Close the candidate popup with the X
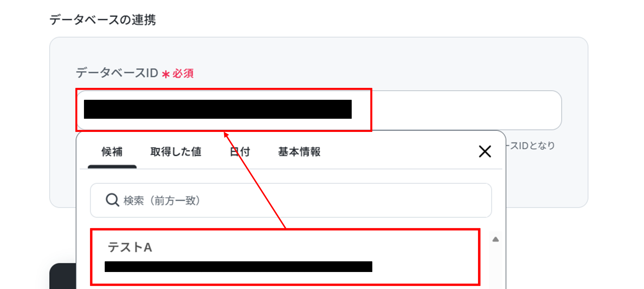The width and height of the screenshot is (644, 289). click(x=485, y=151)
